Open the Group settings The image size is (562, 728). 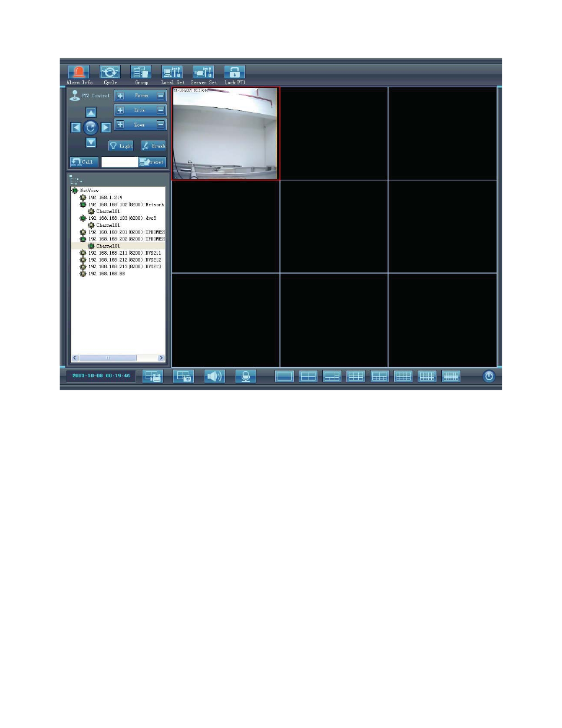tap(141, 72)
